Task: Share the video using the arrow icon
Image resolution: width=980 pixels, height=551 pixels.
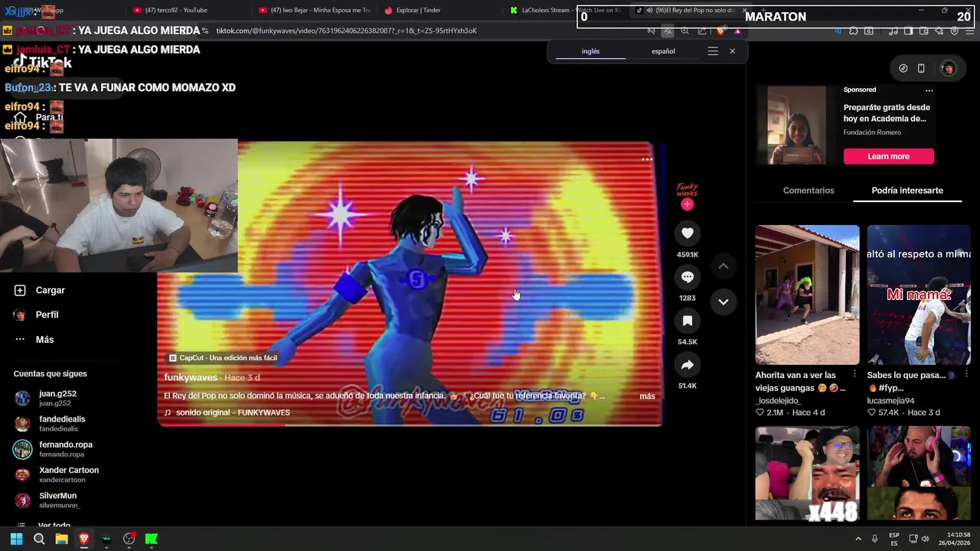Action: point(688,365)
